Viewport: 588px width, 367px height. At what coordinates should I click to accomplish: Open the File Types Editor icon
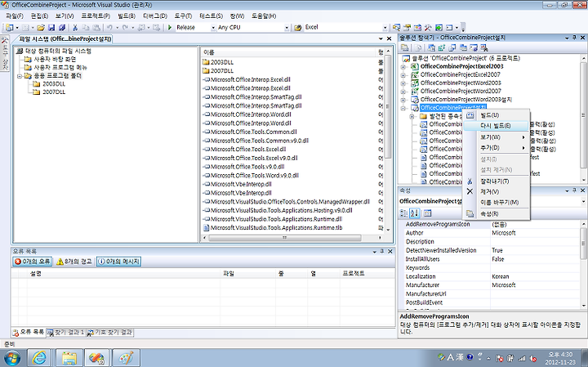452,47
